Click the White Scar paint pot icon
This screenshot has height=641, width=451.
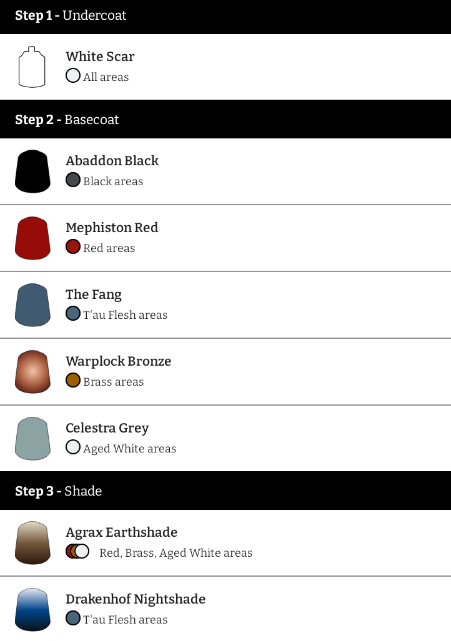(32, 67)
